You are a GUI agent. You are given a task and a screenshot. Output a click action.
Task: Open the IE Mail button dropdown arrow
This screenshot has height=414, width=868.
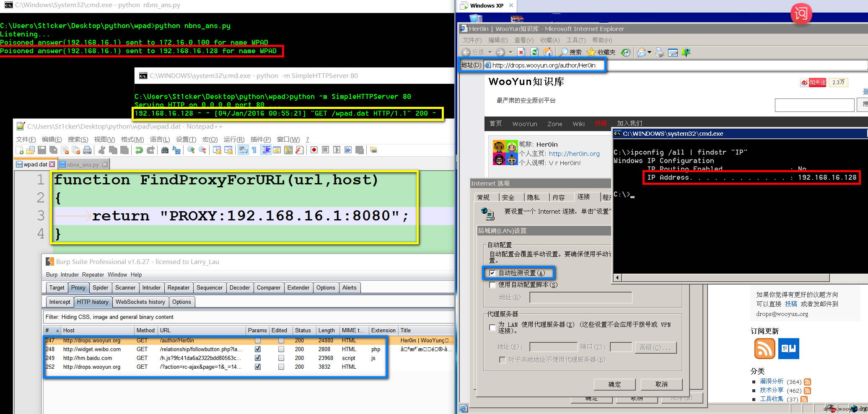(649, 52)
